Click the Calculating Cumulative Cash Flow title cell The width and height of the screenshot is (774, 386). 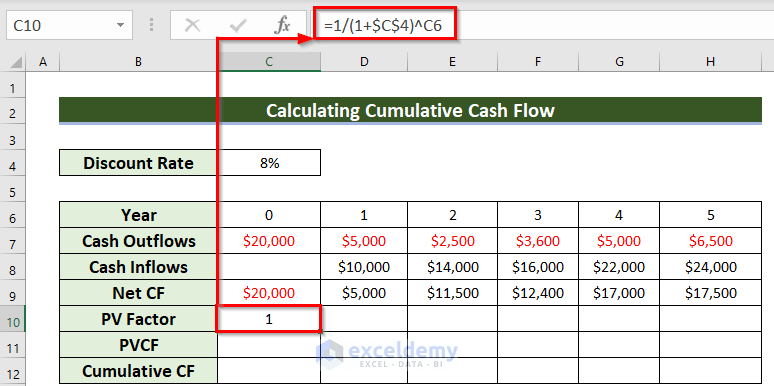click(410, 111)
